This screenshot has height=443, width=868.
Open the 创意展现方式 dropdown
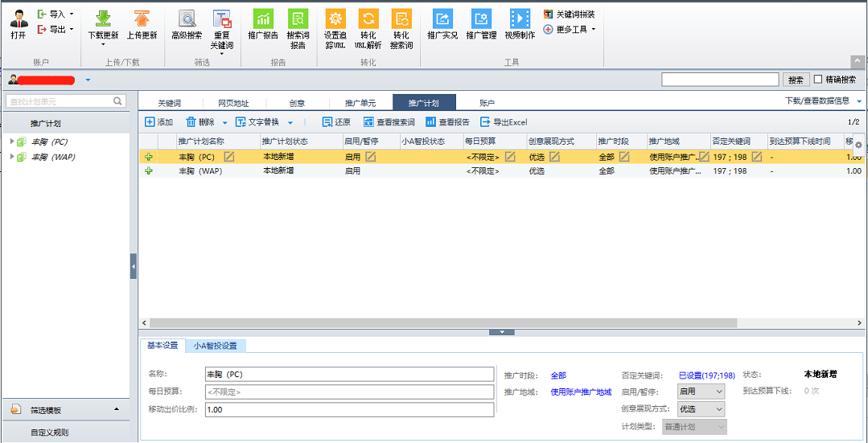pyautogui.click(x=700, y=409)
